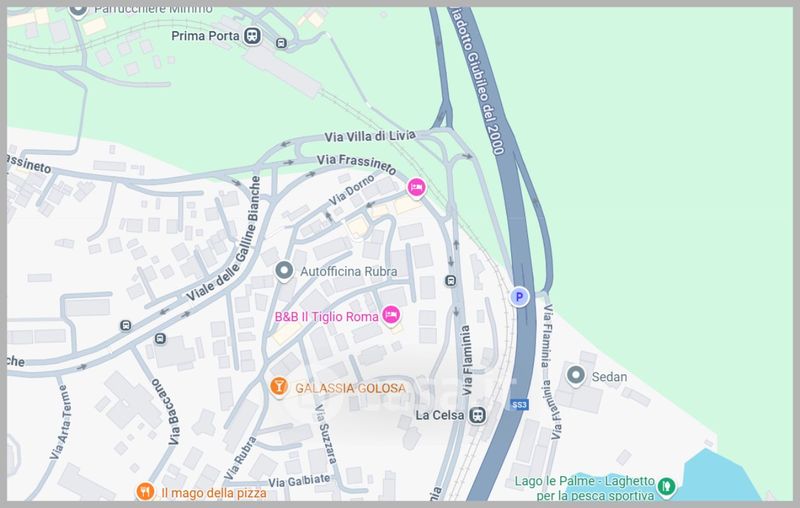
Task: Open the Autofficina Rubra location pin
Action: [x=284, y=271]
